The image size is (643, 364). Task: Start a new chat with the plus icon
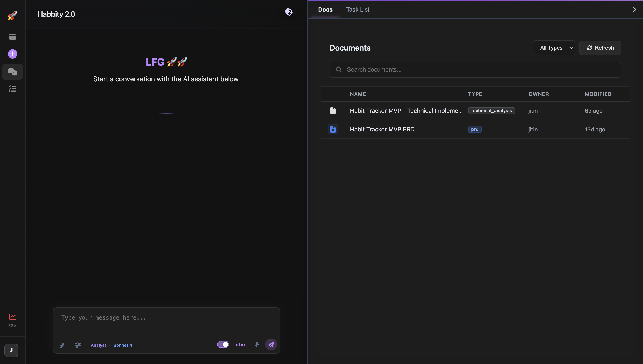[x=12, y=54]
